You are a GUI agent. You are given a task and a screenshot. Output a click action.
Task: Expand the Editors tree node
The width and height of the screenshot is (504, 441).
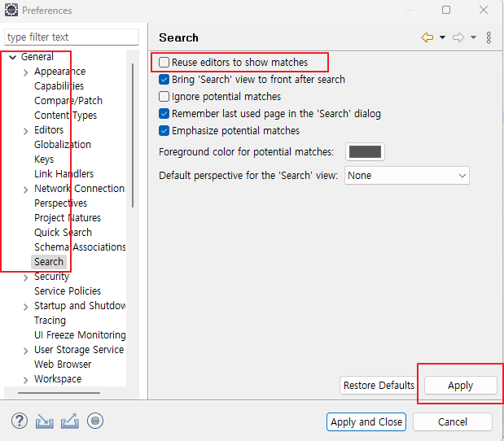(x=26, y=131)
